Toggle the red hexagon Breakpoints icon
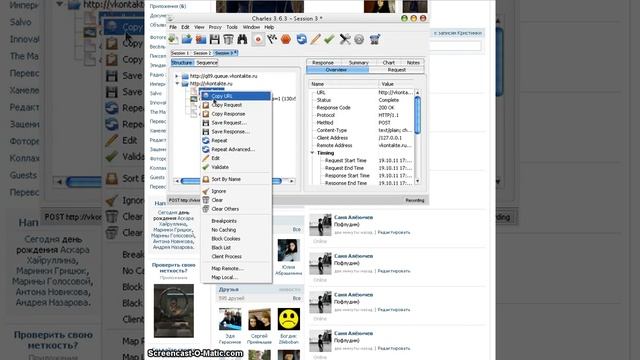 tap(286, 39)
